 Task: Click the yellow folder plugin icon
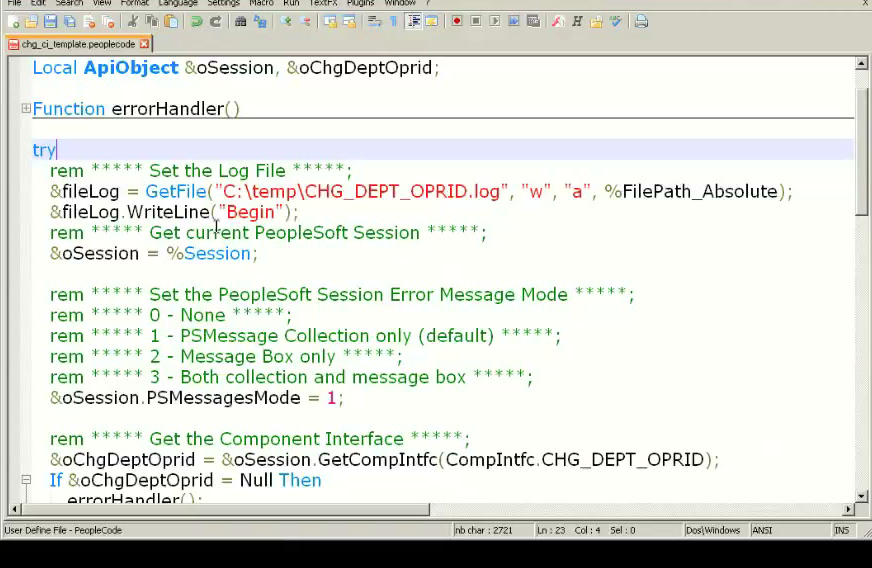click(x=596, y=22)
